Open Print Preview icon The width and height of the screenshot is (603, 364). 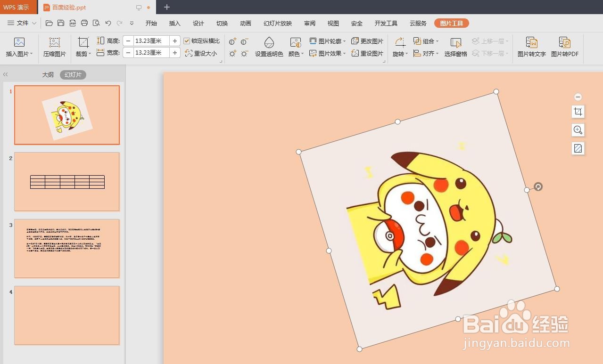(96, 23)
